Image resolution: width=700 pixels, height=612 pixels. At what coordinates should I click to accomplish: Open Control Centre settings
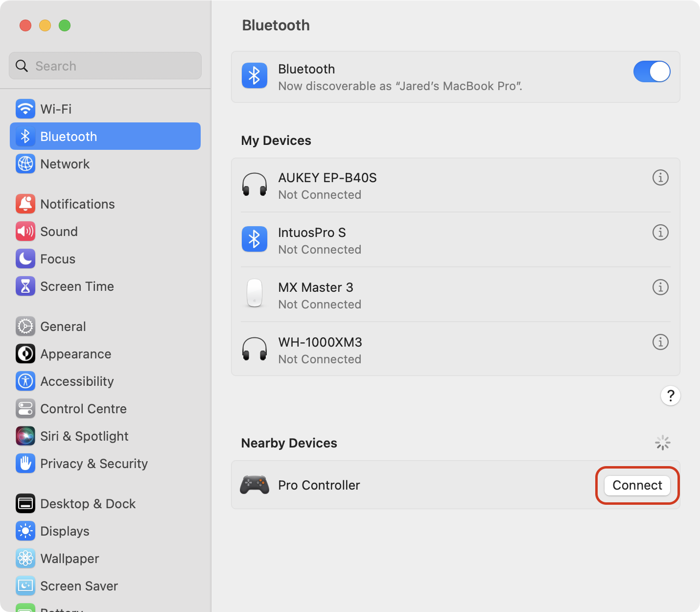[x=83, y=408]
